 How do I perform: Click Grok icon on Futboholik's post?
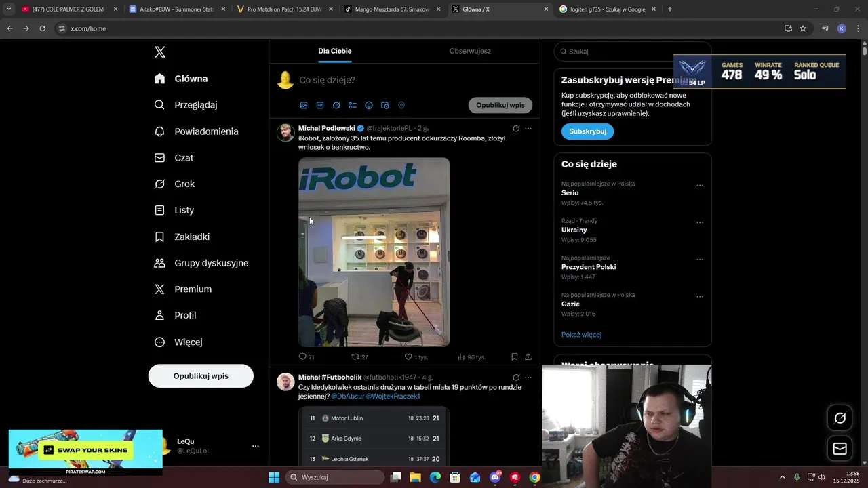(516, 378)
